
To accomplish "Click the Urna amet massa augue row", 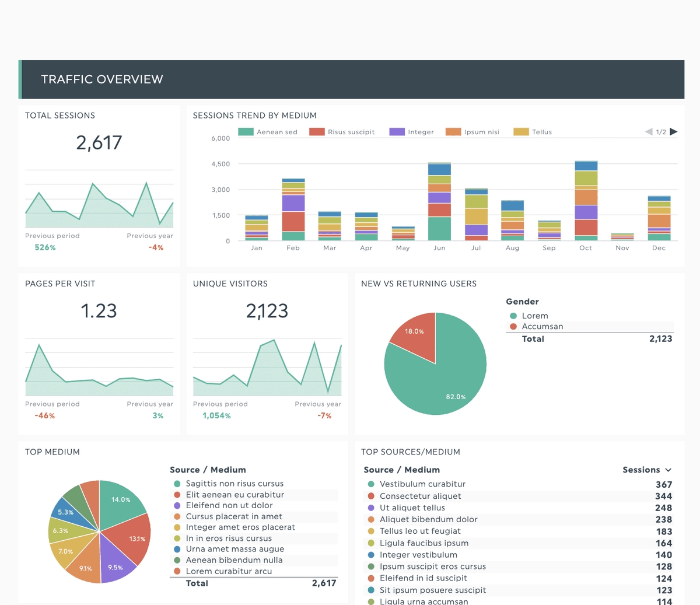I will [x=254, y=549].
